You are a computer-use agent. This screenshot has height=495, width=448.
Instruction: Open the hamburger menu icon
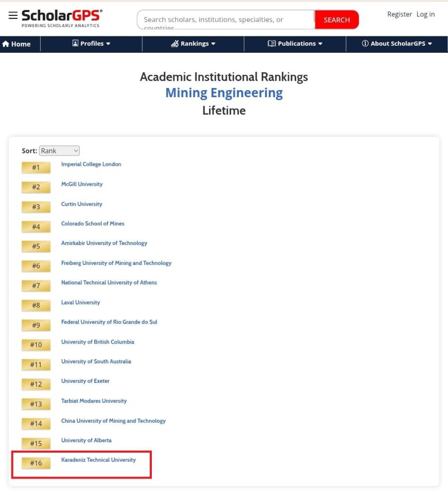(13, 15)
